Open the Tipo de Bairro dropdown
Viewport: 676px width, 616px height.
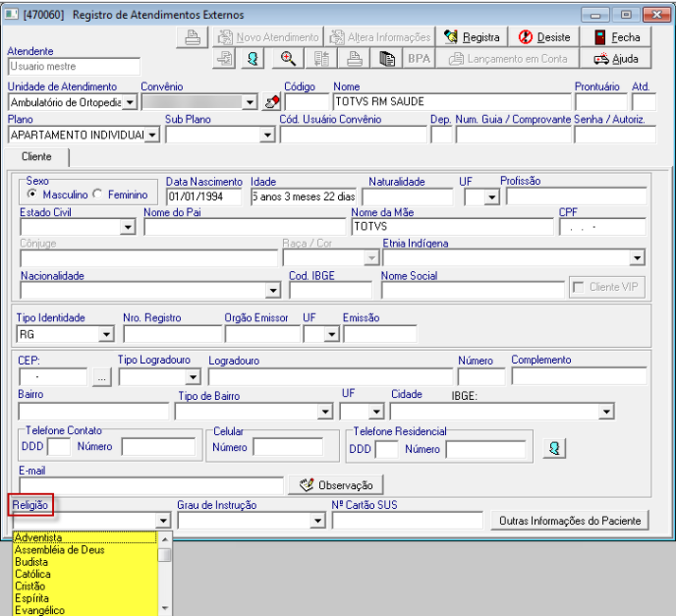pos(325,412)
